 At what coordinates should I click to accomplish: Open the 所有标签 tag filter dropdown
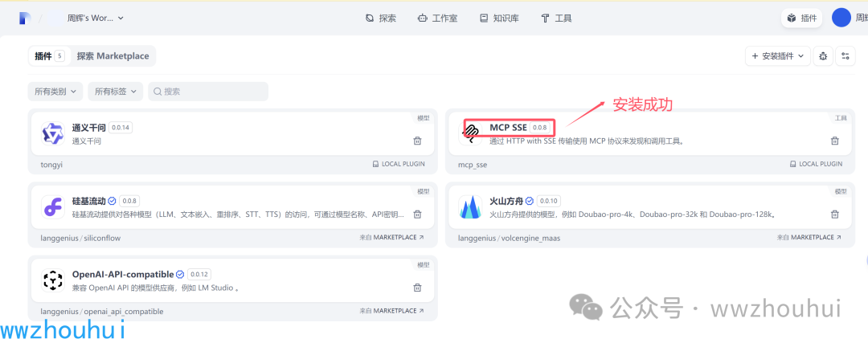115,92
